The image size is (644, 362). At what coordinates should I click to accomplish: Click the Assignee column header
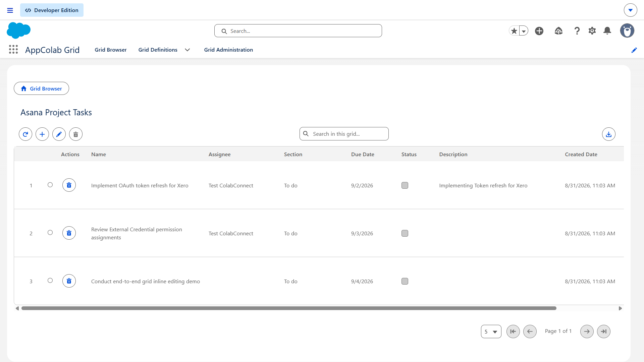click(219, 154)
